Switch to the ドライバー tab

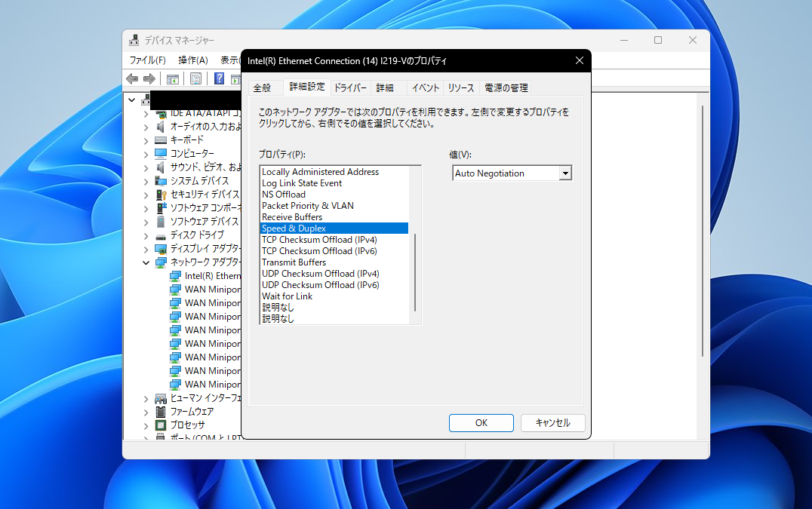tap(350, 88)
